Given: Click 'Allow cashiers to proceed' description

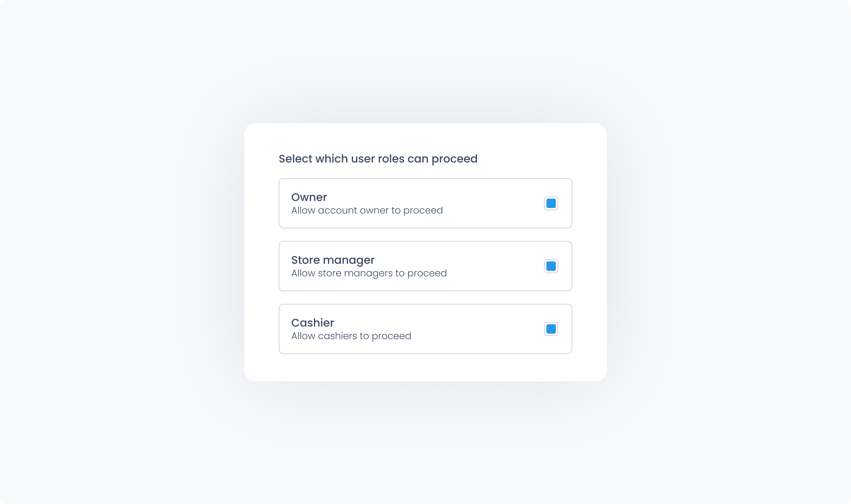Looking at the screenshot, I should [x=351, y=336].
